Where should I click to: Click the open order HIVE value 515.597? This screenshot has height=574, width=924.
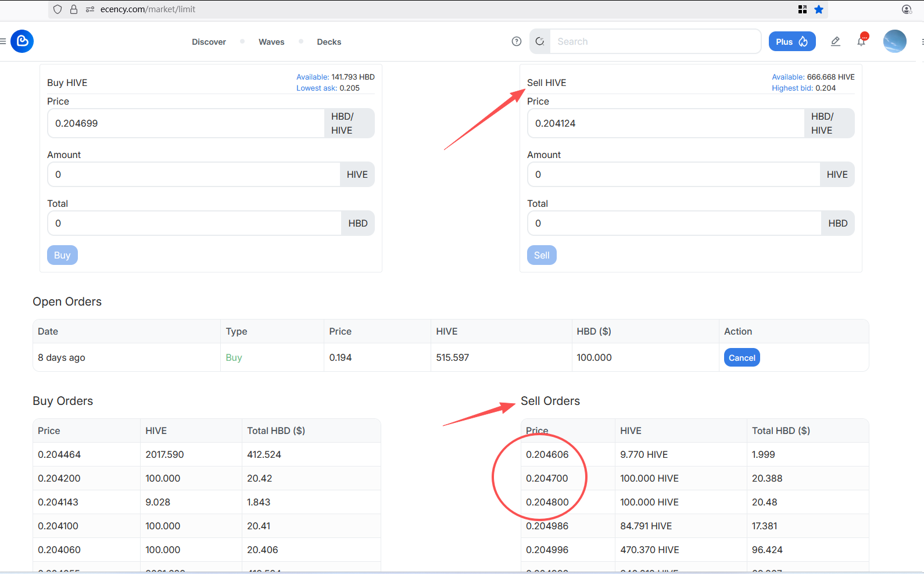[x=453, y=357]
